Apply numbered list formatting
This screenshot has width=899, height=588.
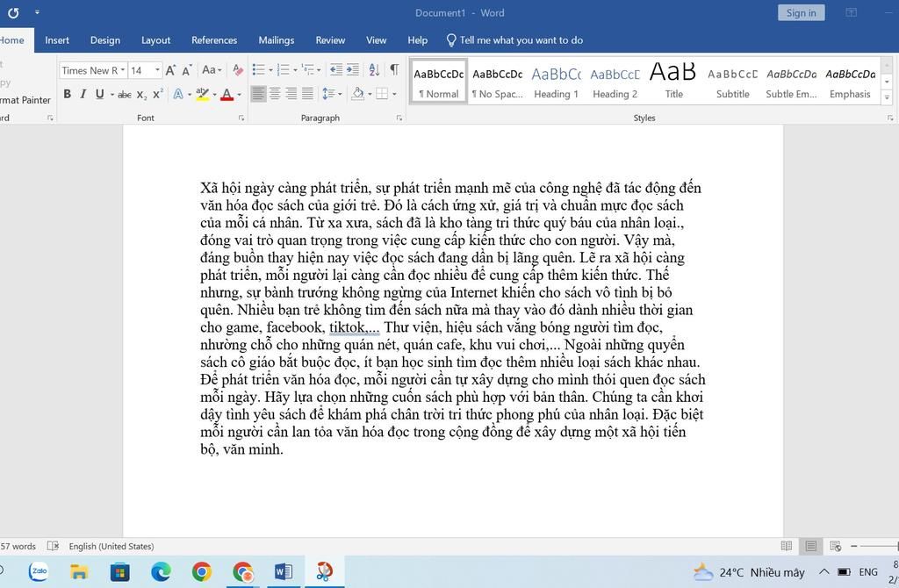point(284,70)
